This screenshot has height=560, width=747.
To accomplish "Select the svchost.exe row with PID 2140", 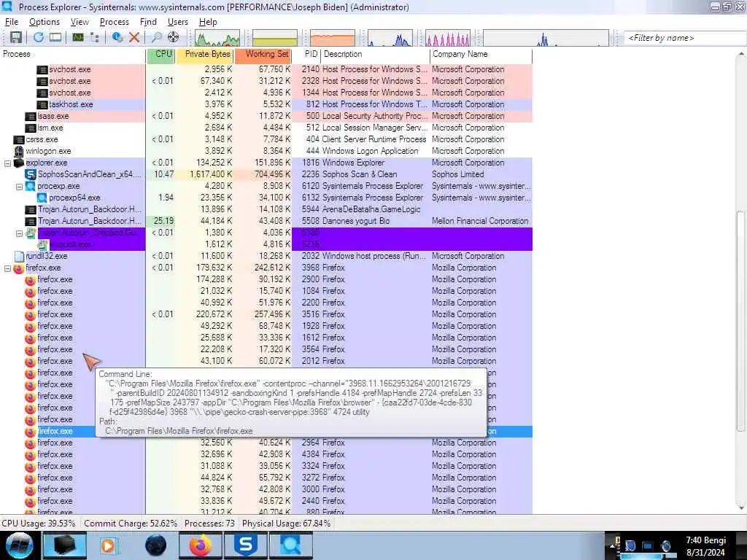I will click(x=266, y=69).
